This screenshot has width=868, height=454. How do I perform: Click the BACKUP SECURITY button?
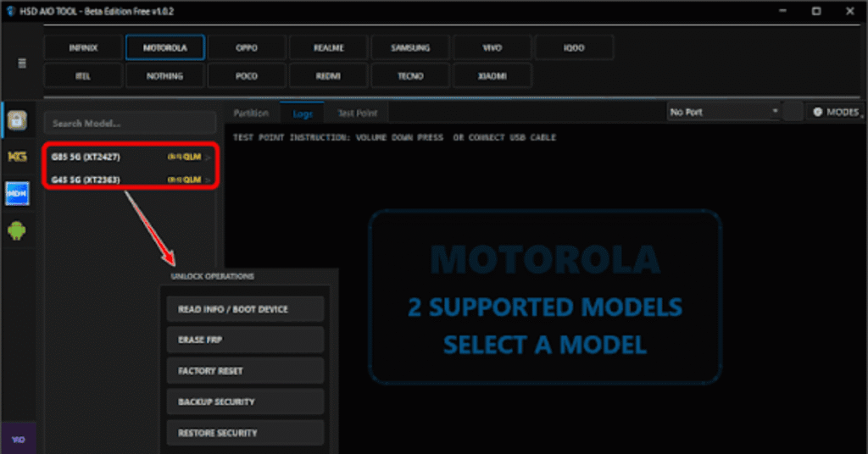[245, 401]
